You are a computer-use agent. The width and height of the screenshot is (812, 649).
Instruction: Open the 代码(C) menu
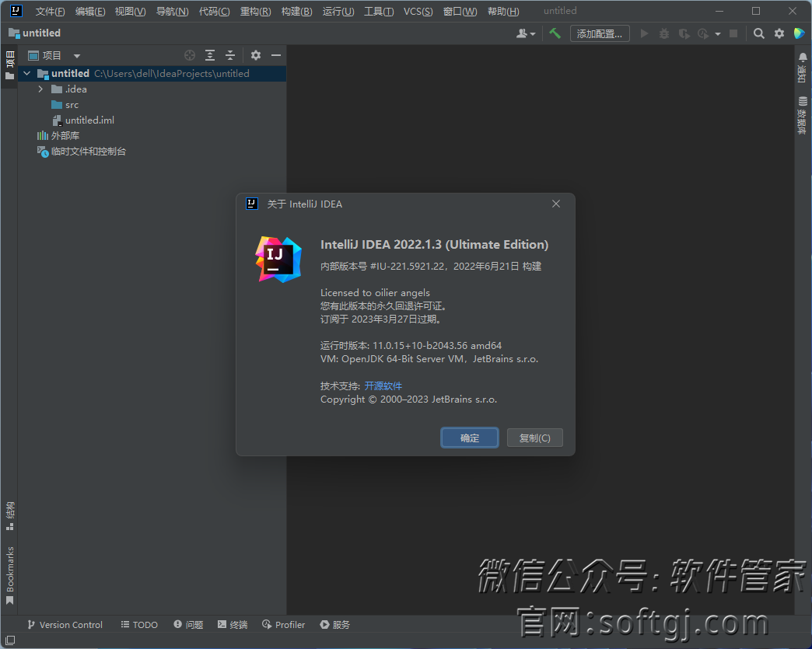pos(215,12)
